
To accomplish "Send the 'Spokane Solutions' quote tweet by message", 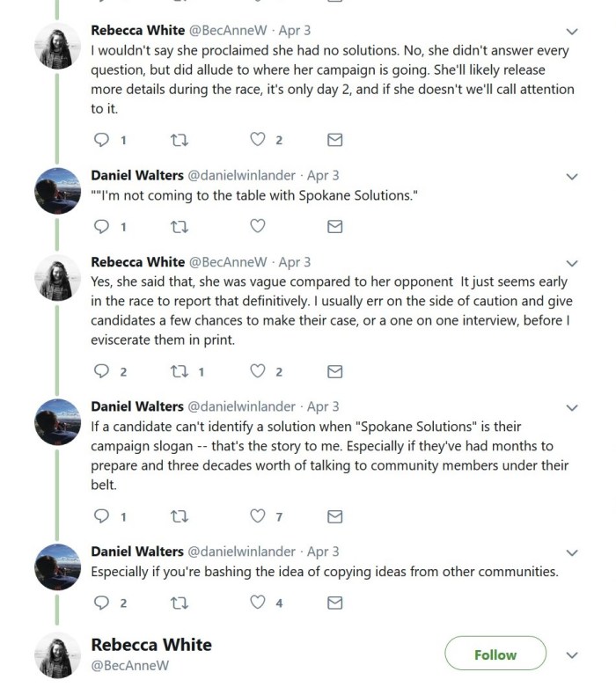I will pos(334,226).
